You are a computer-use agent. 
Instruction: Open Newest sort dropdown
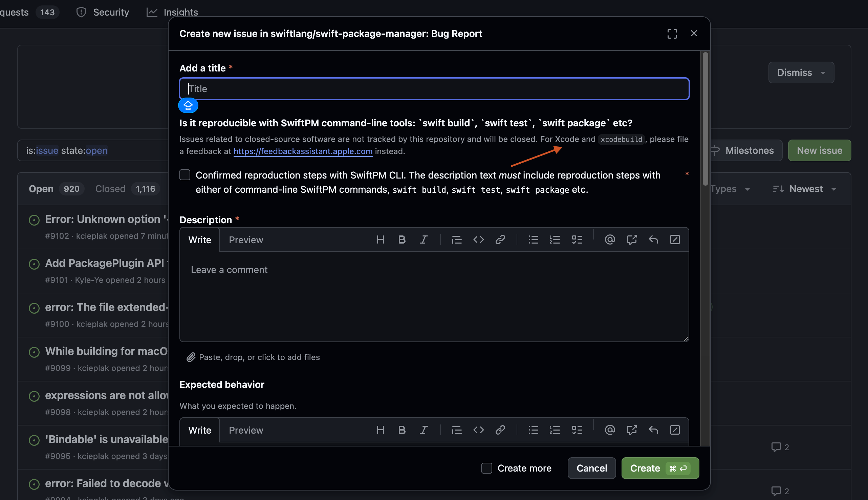point(806,189)
